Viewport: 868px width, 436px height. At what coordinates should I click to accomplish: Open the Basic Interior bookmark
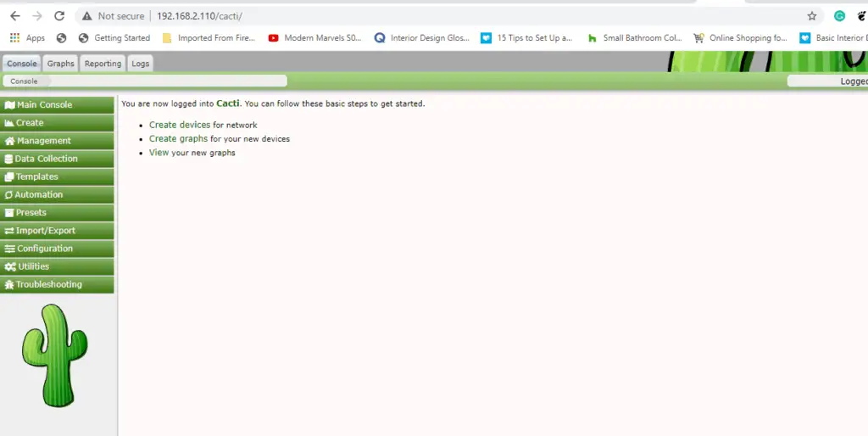(x=834, y=37)
